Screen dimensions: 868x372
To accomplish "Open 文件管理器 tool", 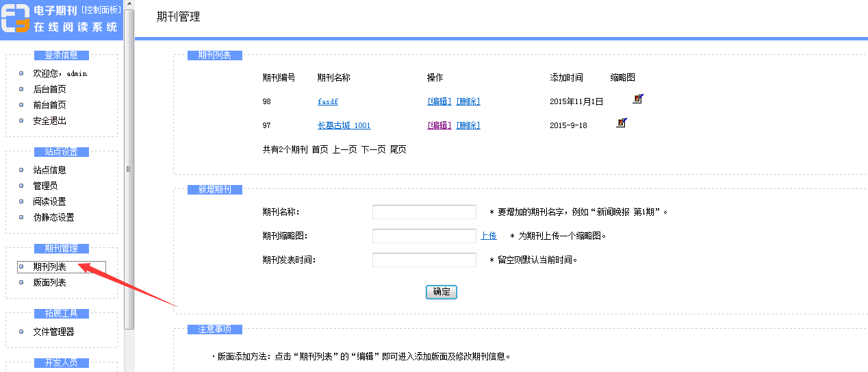I will click(x=53, y=332).
